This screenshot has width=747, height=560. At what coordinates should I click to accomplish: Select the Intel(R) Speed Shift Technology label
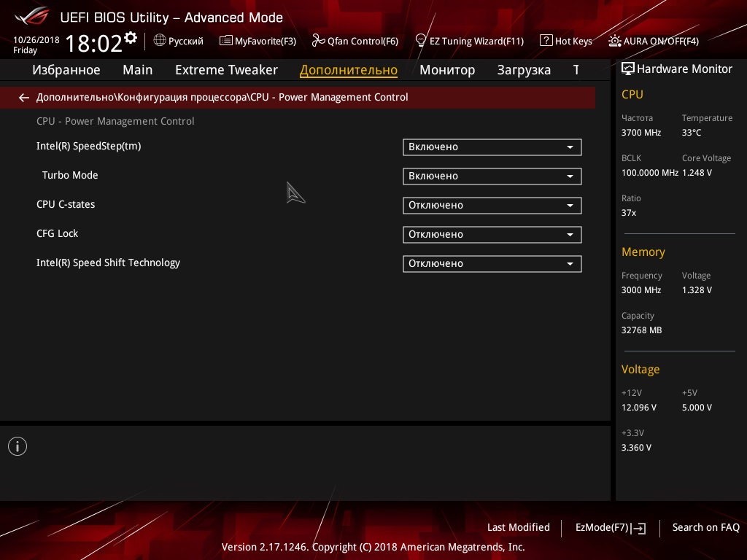[108, 262]
